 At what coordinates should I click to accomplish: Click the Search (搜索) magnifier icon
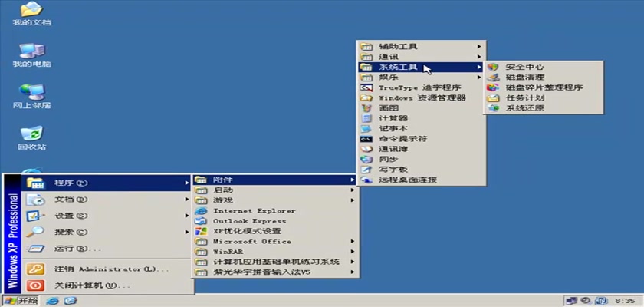coord(35,233)
